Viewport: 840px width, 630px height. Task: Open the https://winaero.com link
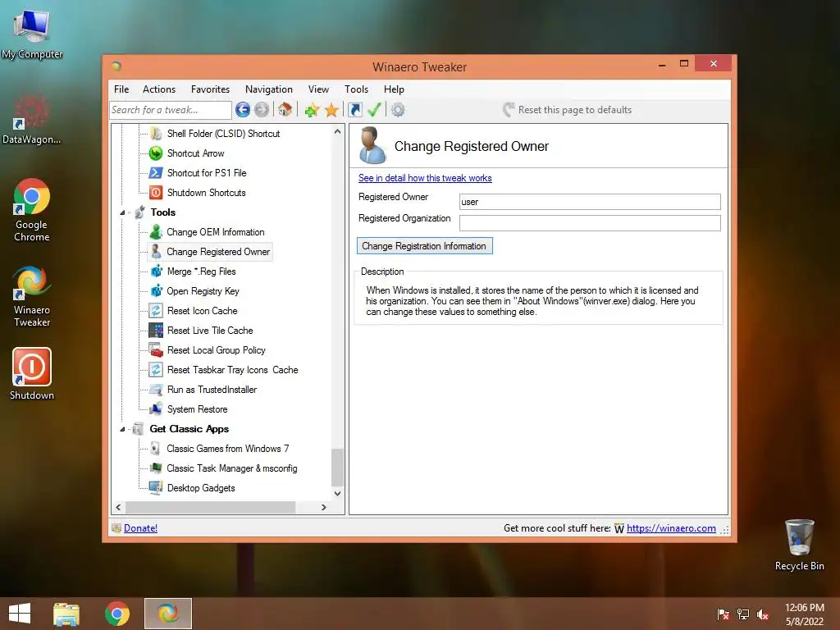(671, 528)
